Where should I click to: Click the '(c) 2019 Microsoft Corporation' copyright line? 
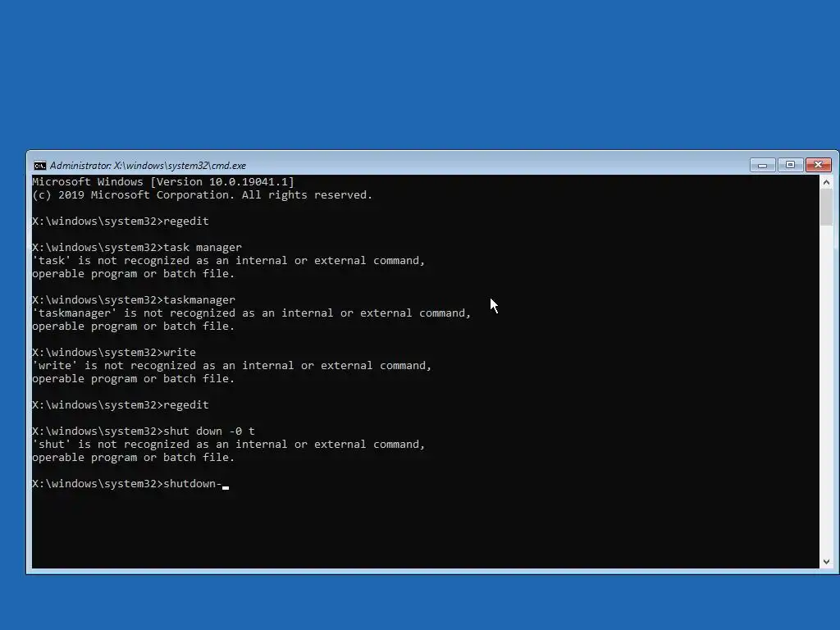pos(202,195)
